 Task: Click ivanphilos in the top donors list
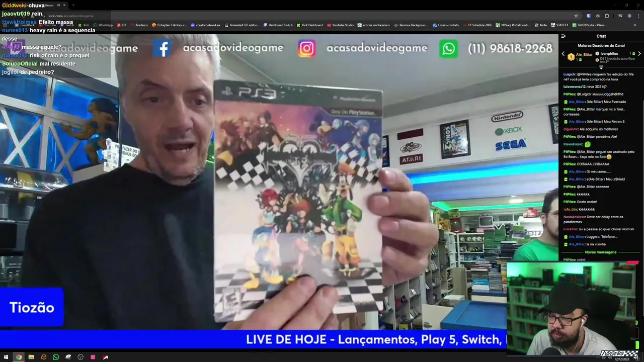(609, 53)
